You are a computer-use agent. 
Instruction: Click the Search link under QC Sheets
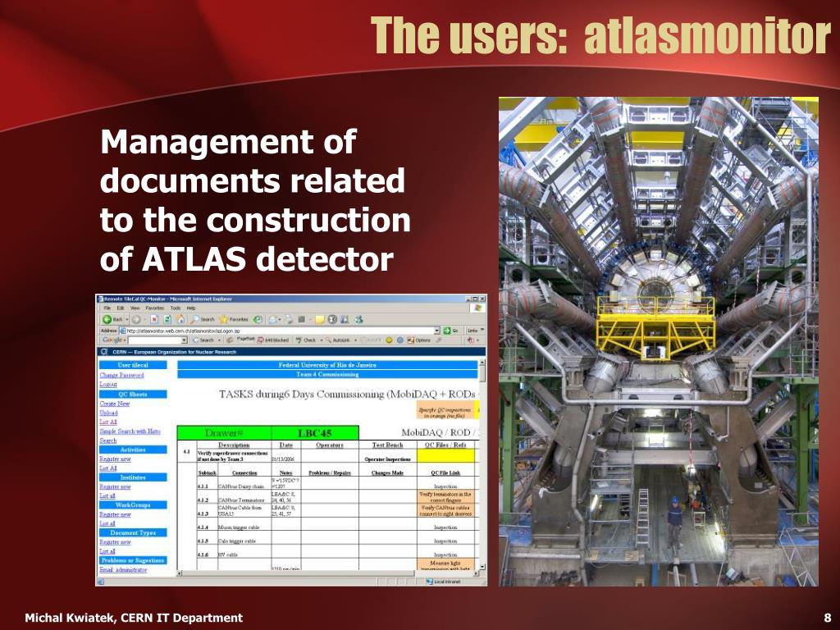[108, 441]
